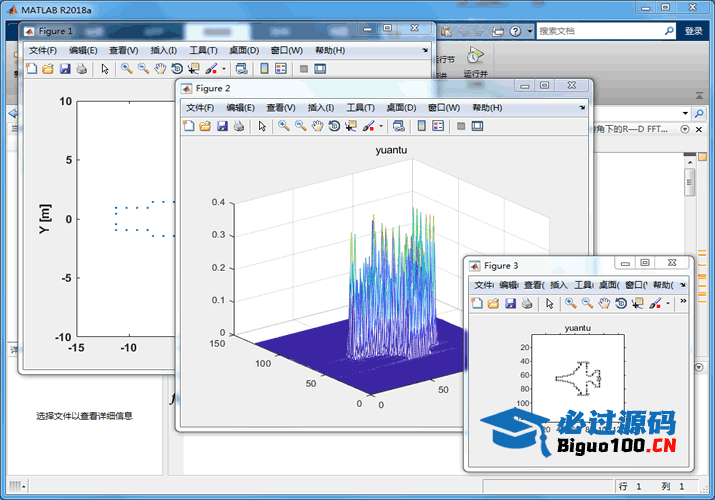Select Edit Plot arrow in Figure 2
Screen dimensions: 715x500
pos(262,126)
